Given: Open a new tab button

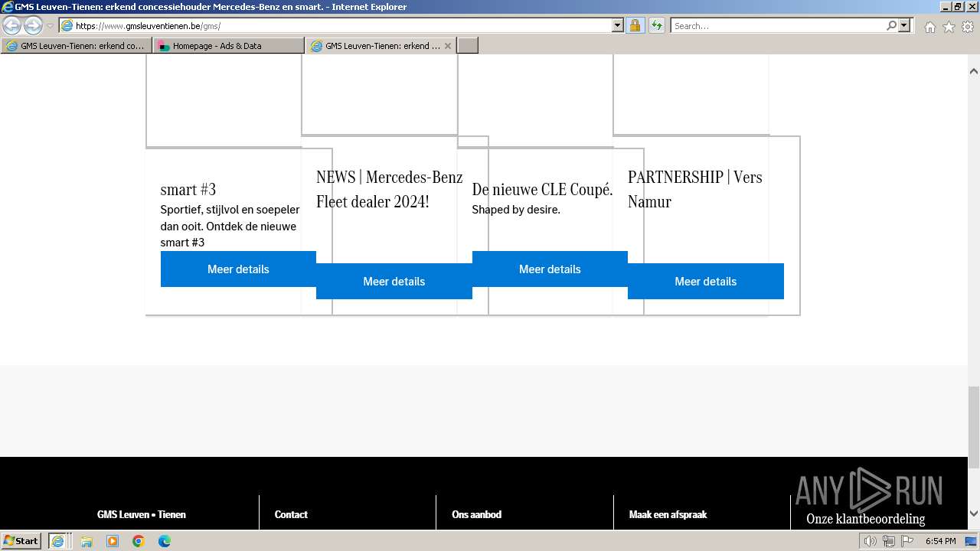Looking at the screenshot, I should click(x=468, y=46).
